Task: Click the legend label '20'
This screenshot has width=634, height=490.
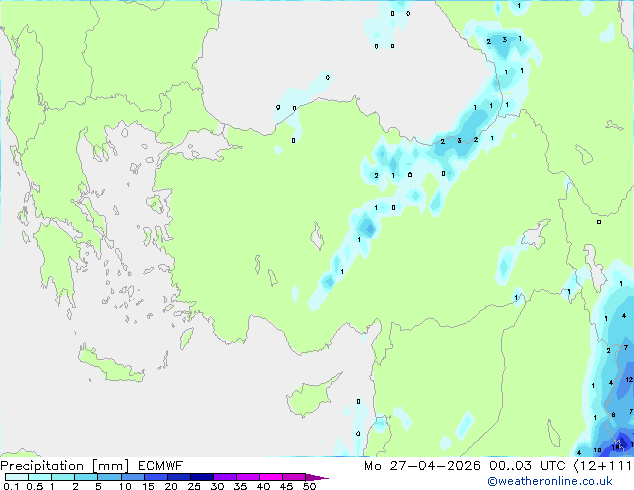Action: tap(171, 486)
